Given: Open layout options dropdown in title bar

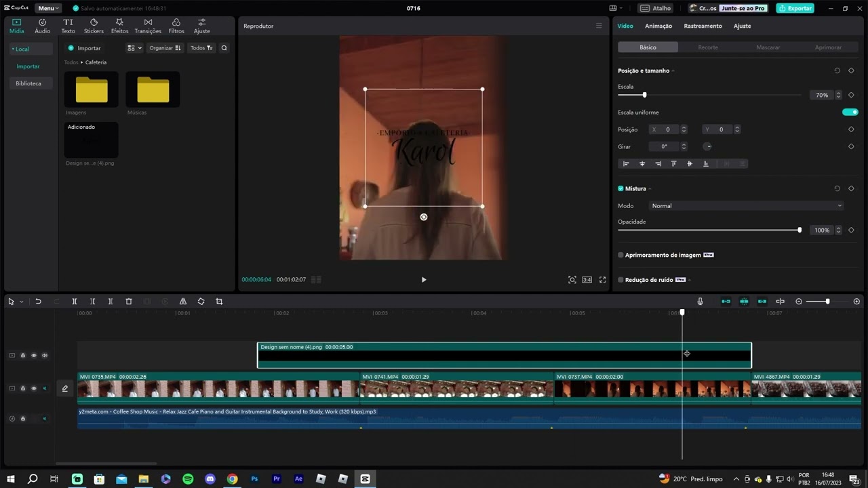Looking at the screenshot, I should click(x=616, y=8).
